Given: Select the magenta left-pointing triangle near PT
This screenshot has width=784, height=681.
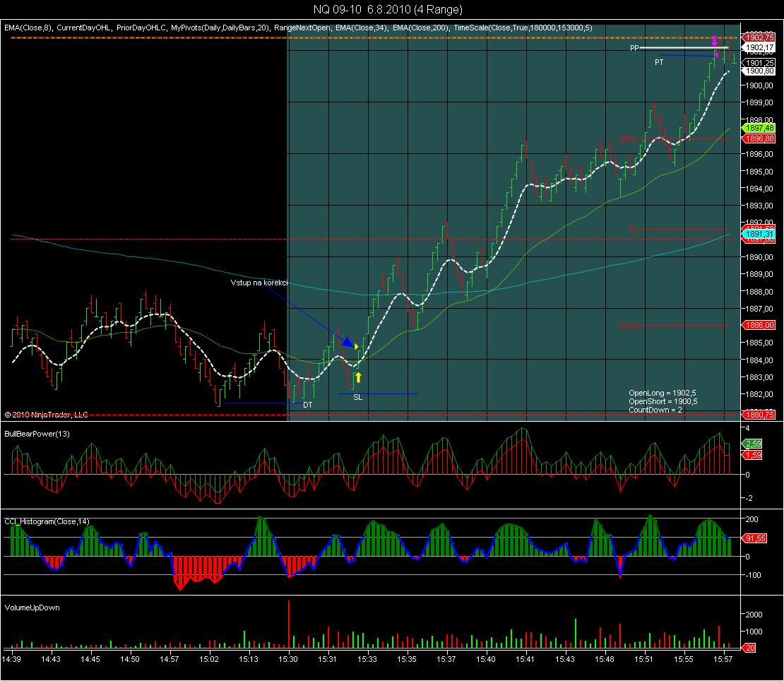Looking at the screenshot, I should [716, 55].
